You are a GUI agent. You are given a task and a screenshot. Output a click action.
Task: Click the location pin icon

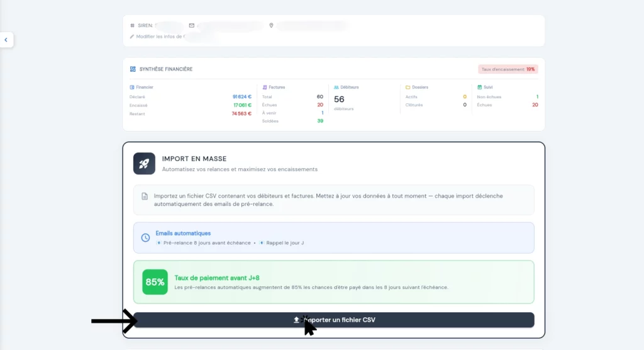(x=271, y=26)
